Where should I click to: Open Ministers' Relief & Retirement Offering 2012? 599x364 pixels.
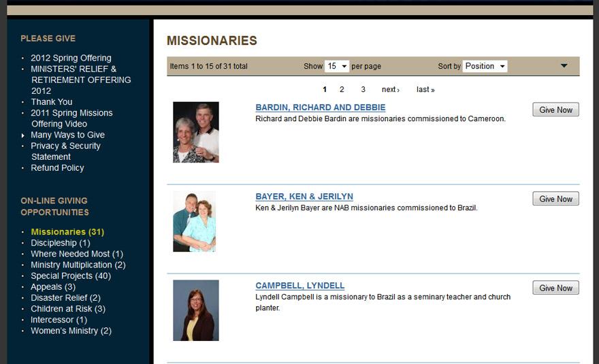pos(81,80)
